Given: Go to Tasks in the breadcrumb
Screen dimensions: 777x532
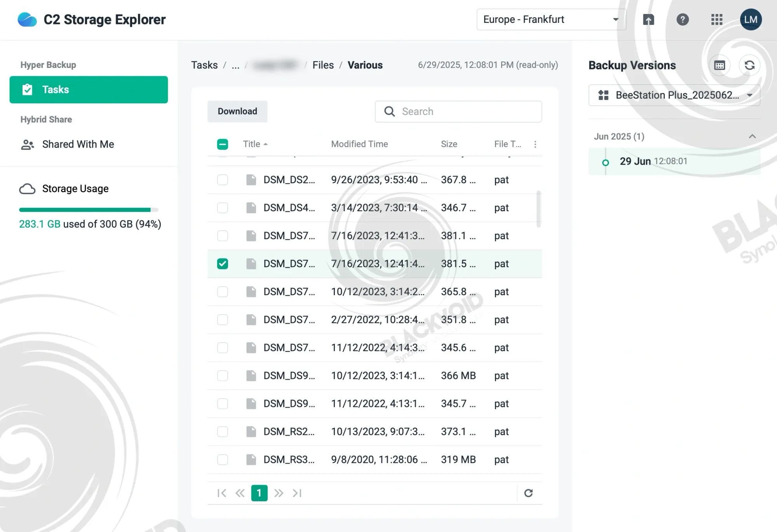Looking at the screenshot, I should click(x=204, y=65).
